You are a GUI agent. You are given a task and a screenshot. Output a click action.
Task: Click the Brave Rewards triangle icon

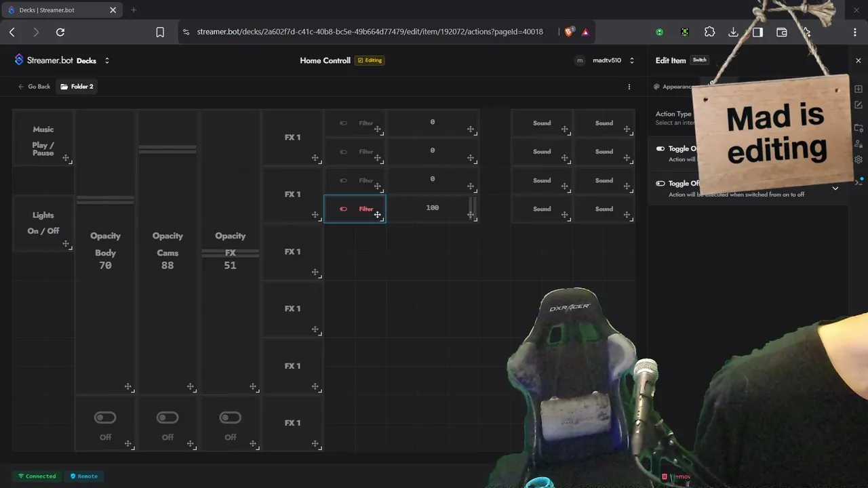(x=585, y=32)
